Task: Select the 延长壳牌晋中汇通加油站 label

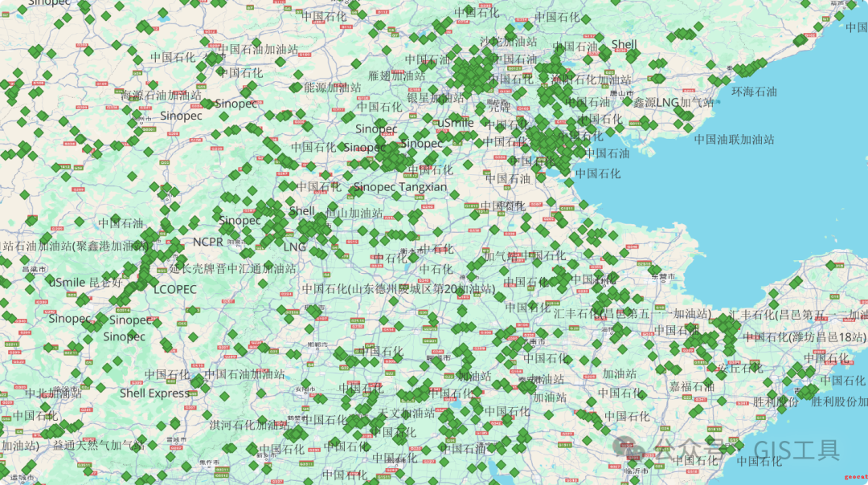Action: pos(232,269)
